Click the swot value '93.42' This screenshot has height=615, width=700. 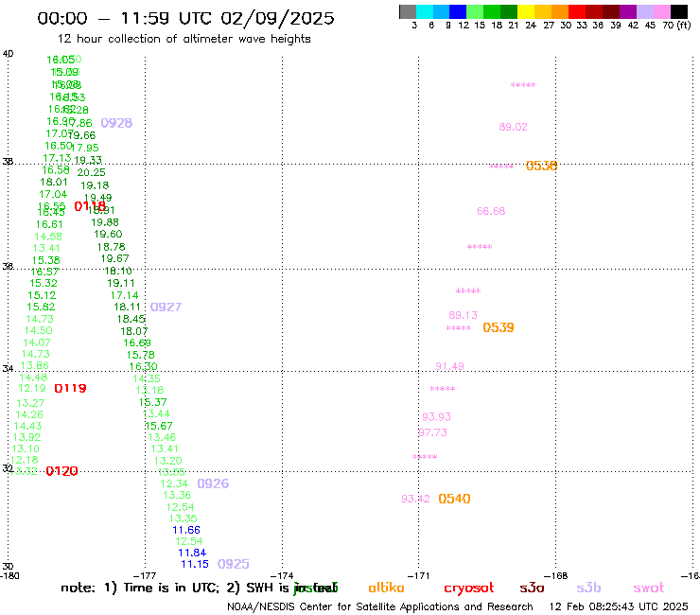(415, 499)
